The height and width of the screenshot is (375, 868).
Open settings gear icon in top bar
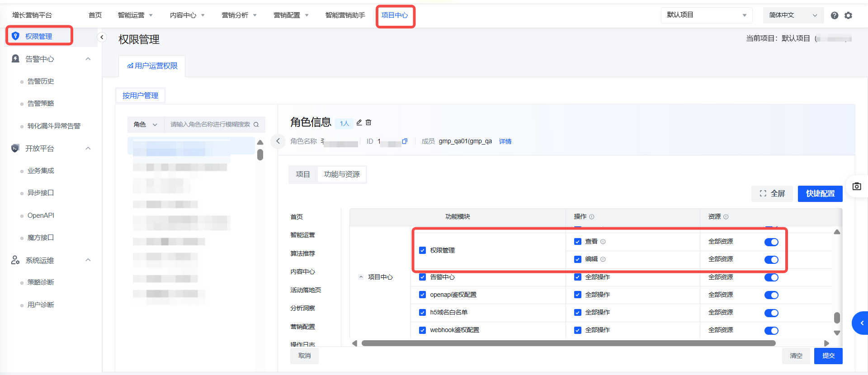coord(849,15)
